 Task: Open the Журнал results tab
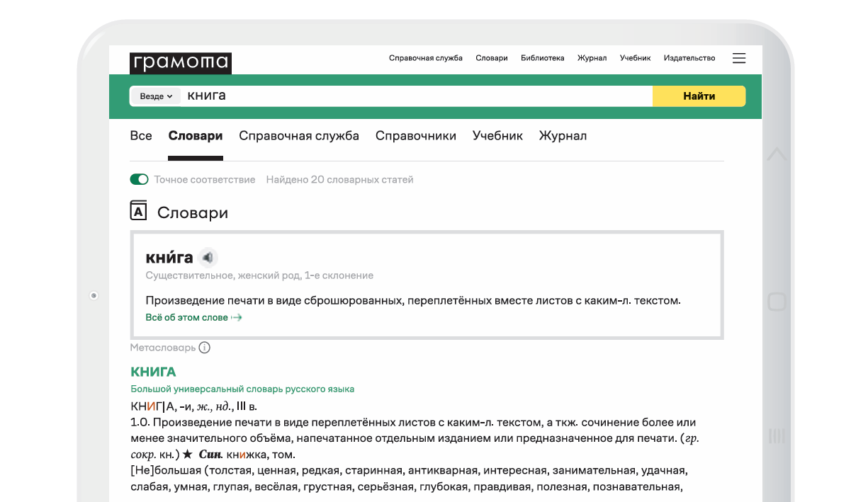(x=563, y=136)
